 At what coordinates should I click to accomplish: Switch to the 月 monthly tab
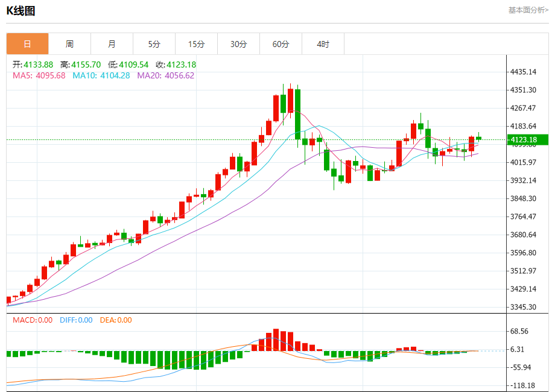(112, 44)
